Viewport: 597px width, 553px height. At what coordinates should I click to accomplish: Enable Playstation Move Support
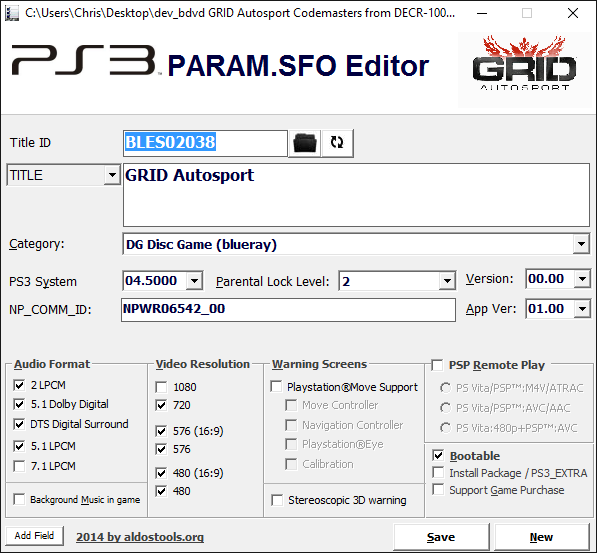click(x=276, y=386)
